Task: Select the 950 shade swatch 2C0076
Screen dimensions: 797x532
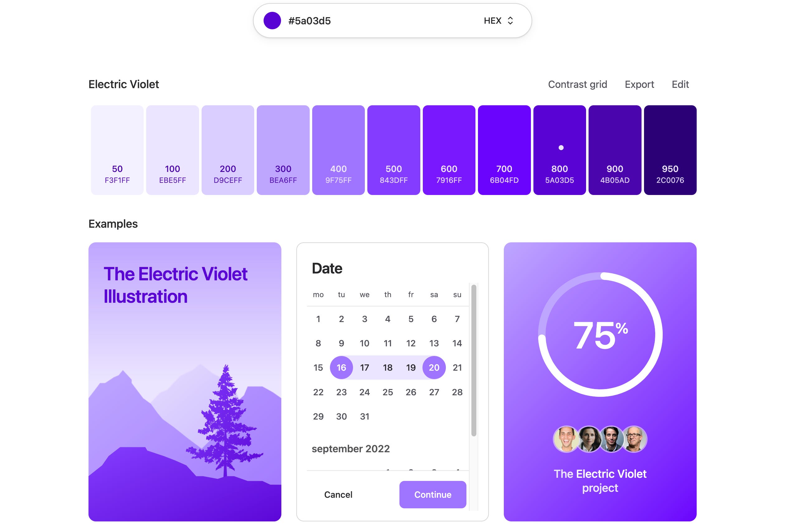Action: point(670,150)
